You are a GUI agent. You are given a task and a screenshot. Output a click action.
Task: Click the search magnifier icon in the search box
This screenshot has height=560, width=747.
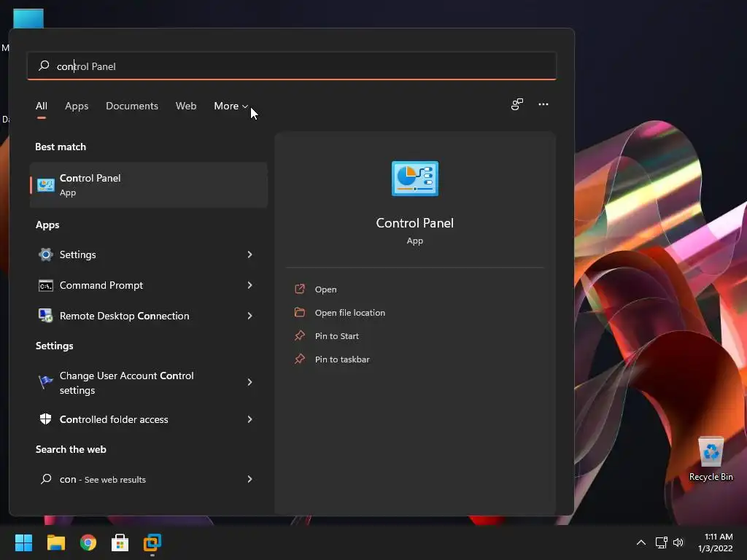coord(44,65)
